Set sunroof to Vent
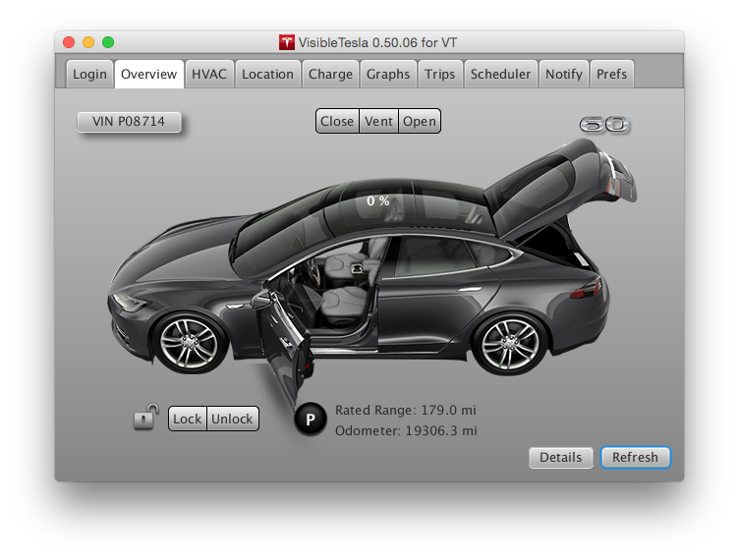This screenshot has height=560, width=739. (x=378, y=121)
